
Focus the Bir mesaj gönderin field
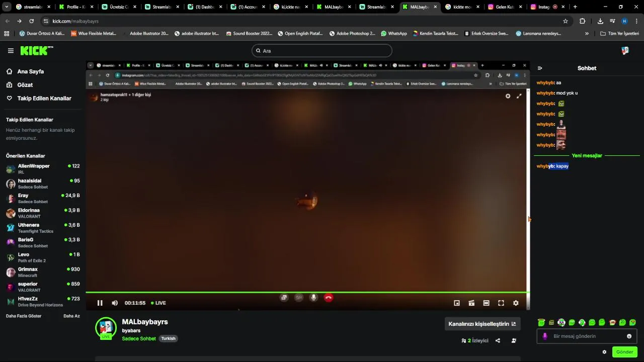[586, 336]
